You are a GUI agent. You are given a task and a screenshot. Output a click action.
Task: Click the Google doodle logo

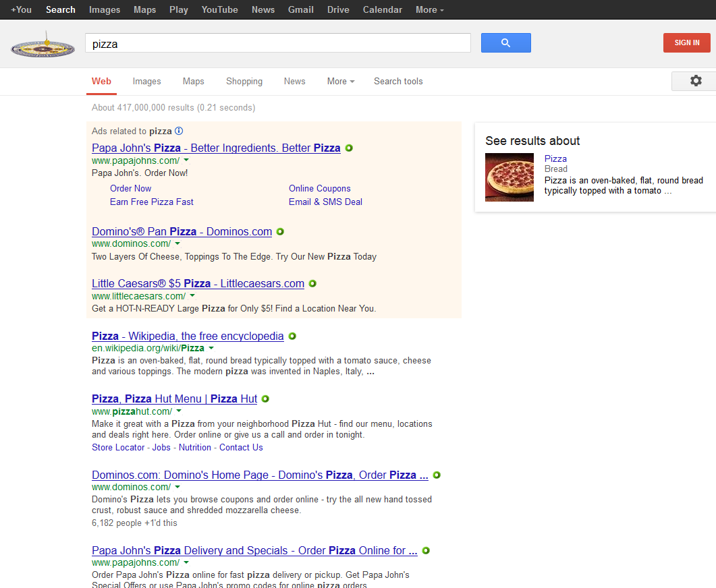(x=43, y=45)
